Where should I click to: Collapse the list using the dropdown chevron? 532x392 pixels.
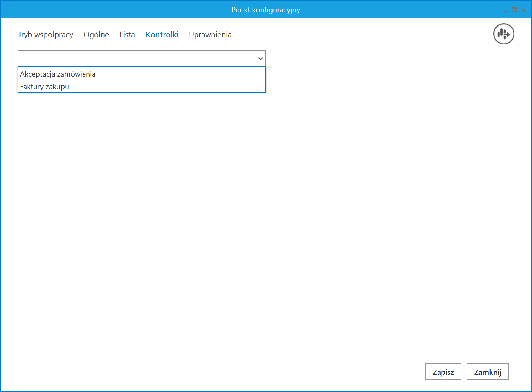tap(260, 59)
